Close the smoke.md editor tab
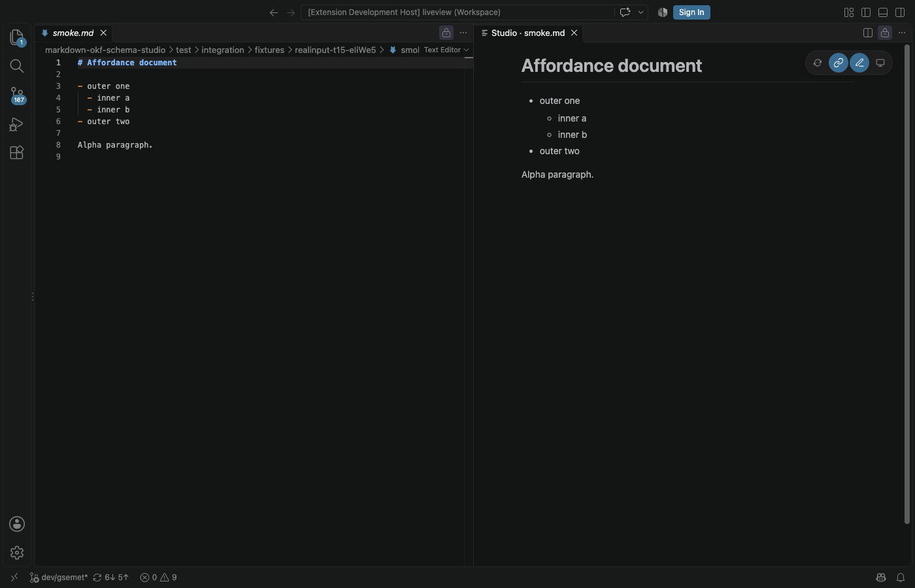The image size is (915, 588). [x=103, y=33]
